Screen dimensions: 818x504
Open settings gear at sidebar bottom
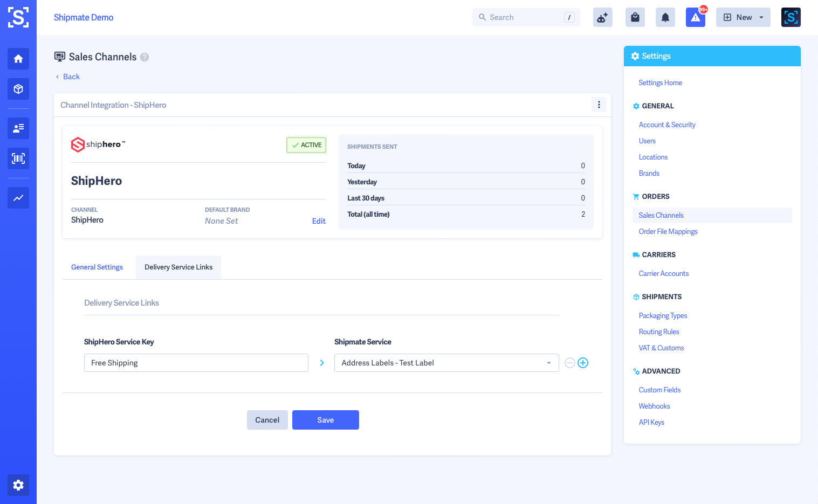pyautogui.click(x=18, y=485)
